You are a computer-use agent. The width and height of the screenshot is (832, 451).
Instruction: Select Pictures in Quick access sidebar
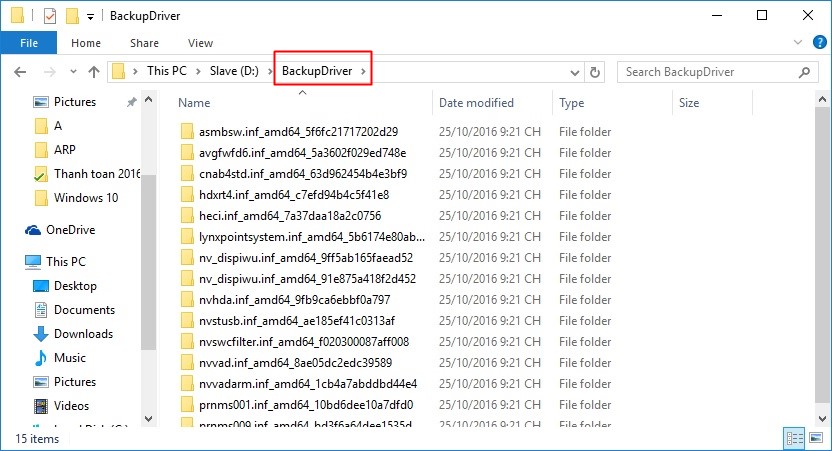(x=75, y=102)
